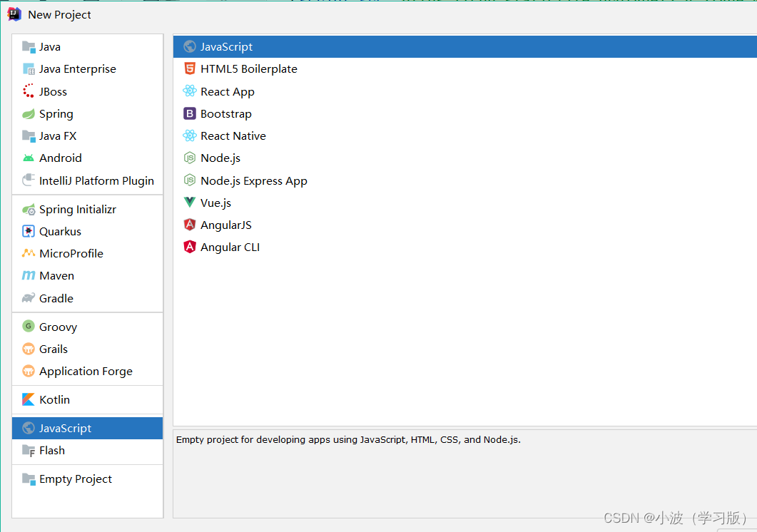757x532 pixels.
Task: Click the Java Enterprise icon
Action: point(29,69)
